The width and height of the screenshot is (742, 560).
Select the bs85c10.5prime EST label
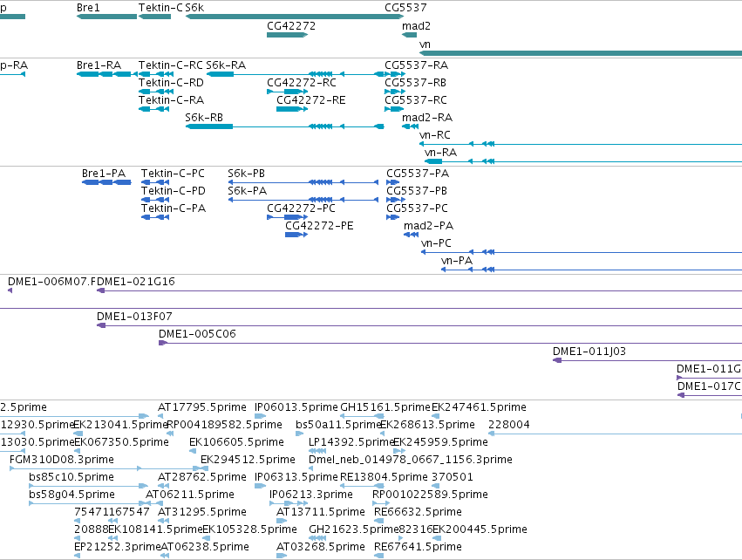[x=71, y=477]
